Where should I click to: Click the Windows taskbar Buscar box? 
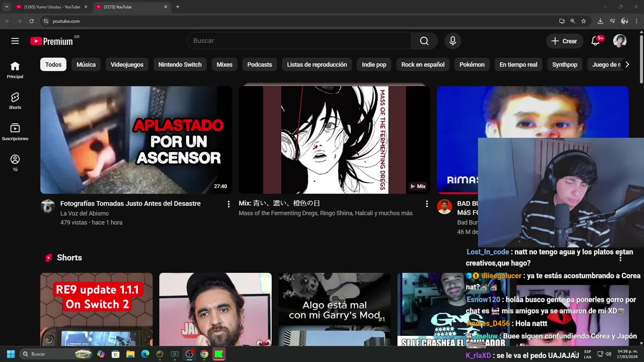56,354
